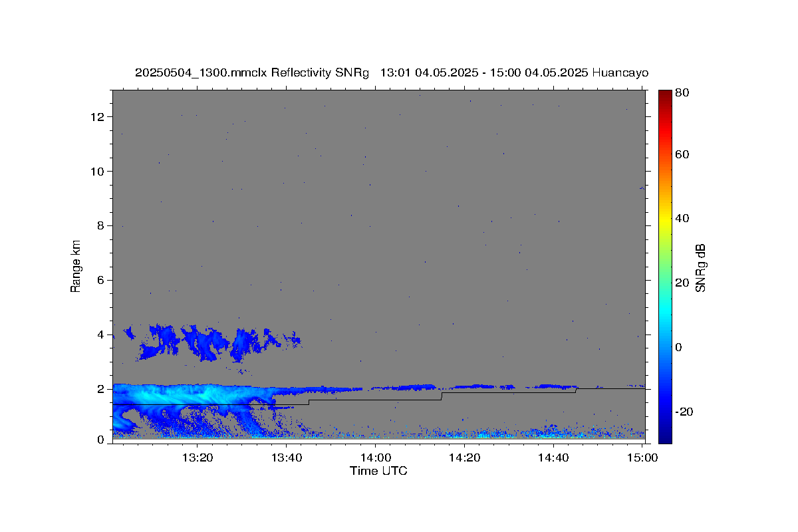Click the 14:00 tick label on time axis
This screenshot has height=532, width=798.
(x=375, y=458)
